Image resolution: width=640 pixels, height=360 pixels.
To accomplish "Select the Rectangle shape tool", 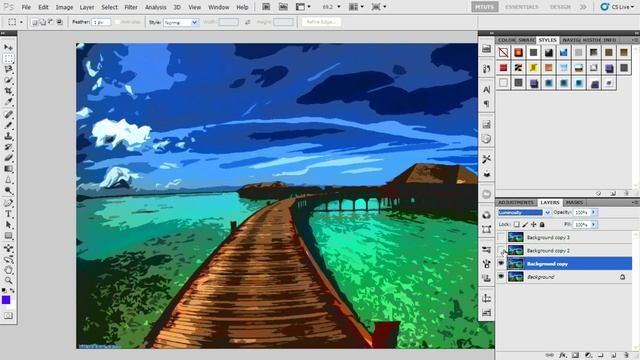I will click(x=8, y=236).
